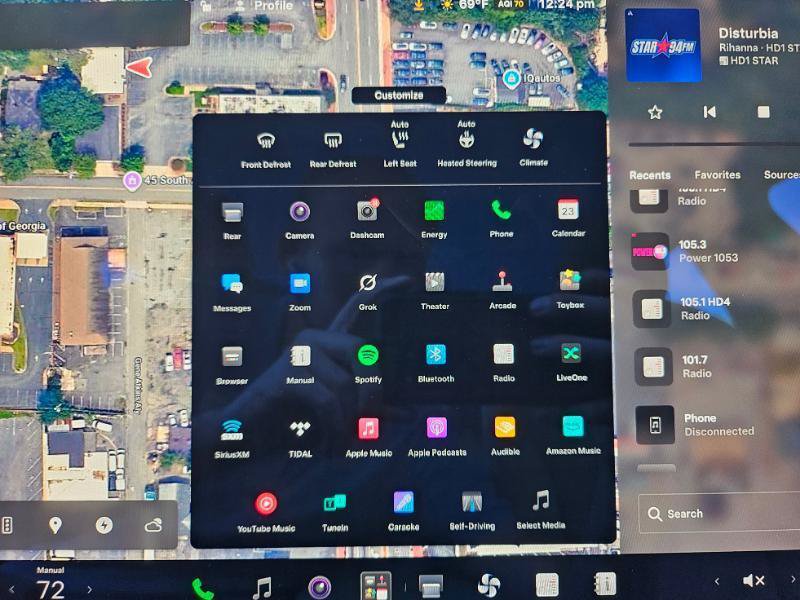Screen dimensions: 800x600
Task: Click the media Search field
Action: (x=719, y=514)
